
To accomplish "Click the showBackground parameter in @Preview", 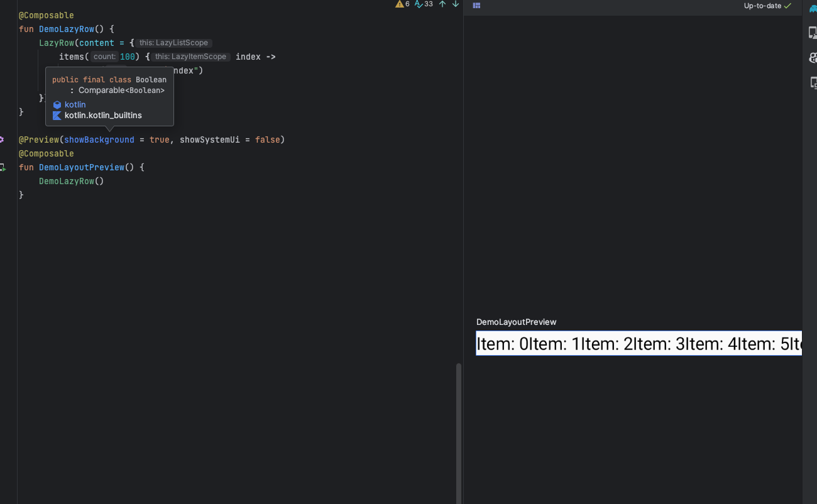I will coord(99,140).
